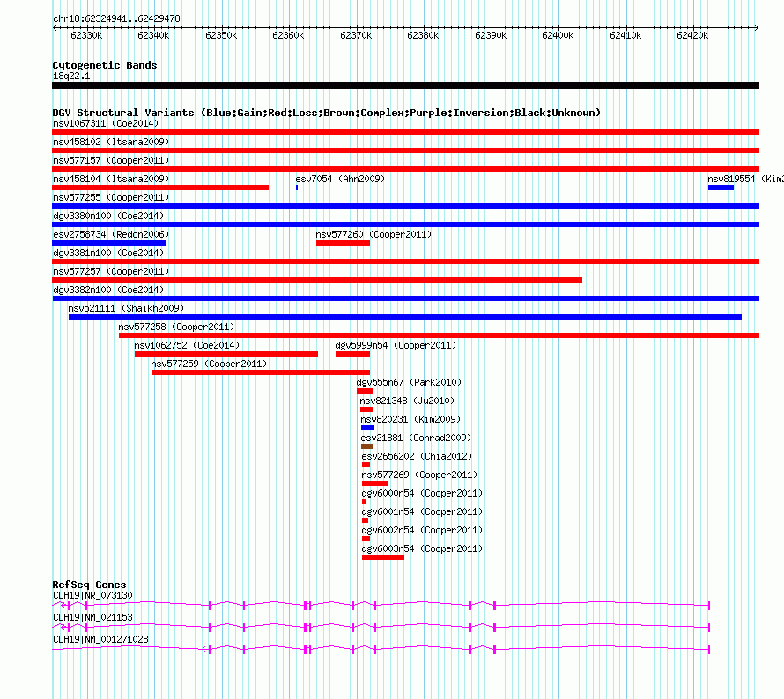Open dgv3381n100 (Coe2014) variant label
This screenshot has width=784, height=699.
pyautogui.click(x=108, y=253)
